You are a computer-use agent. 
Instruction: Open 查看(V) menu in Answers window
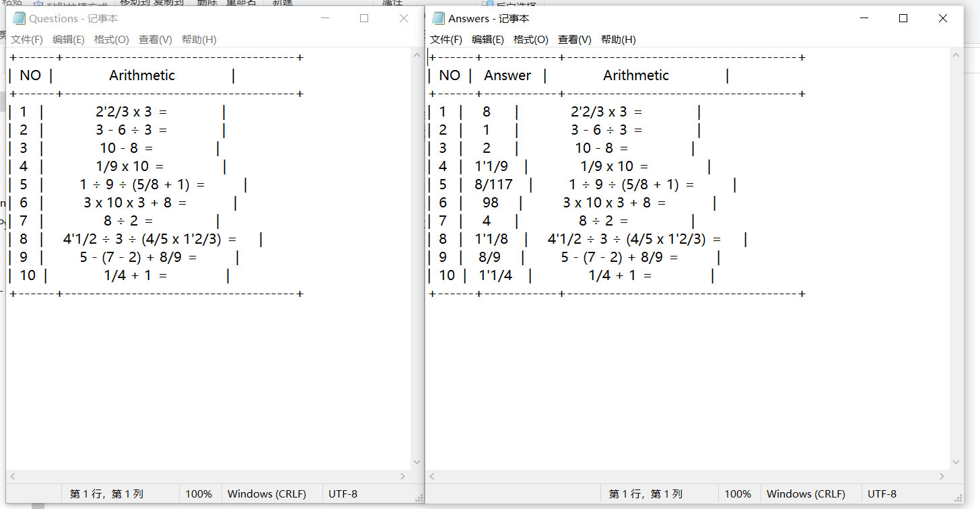point(575,40)
